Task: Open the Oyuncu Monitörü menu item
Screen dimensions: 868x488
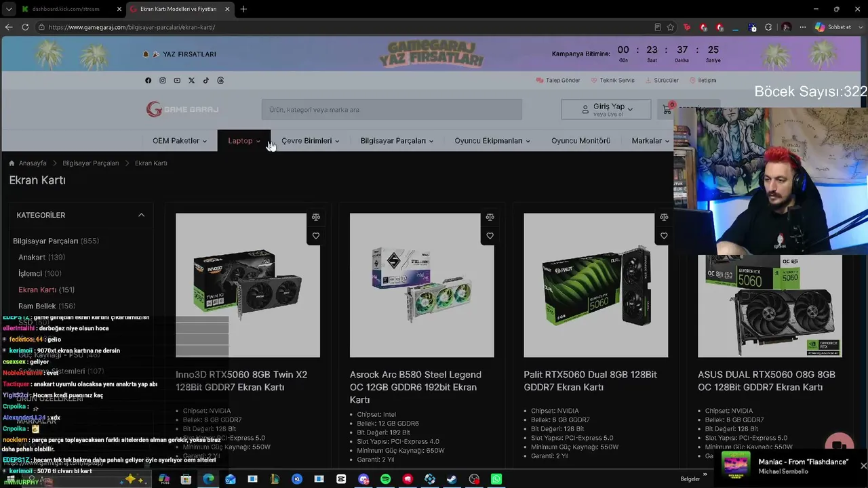Action: [580, 141]
